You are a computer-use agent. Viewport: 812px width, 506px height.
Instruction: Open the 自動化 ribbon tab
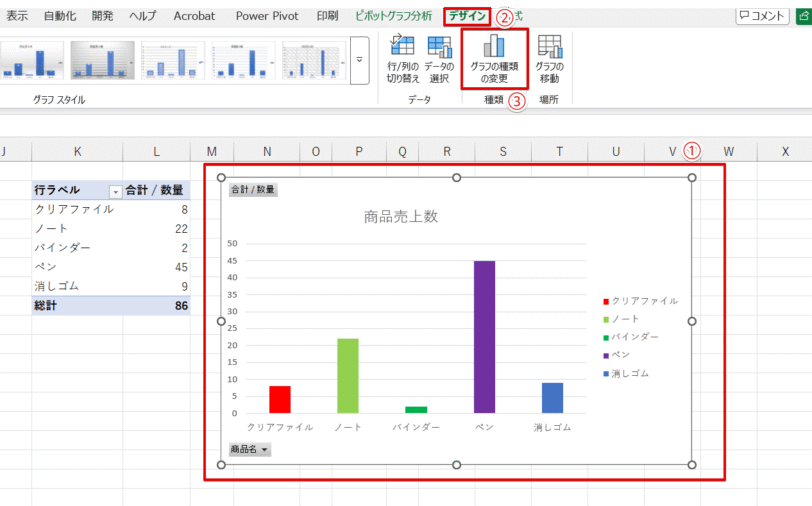click(x=60, y=16)
